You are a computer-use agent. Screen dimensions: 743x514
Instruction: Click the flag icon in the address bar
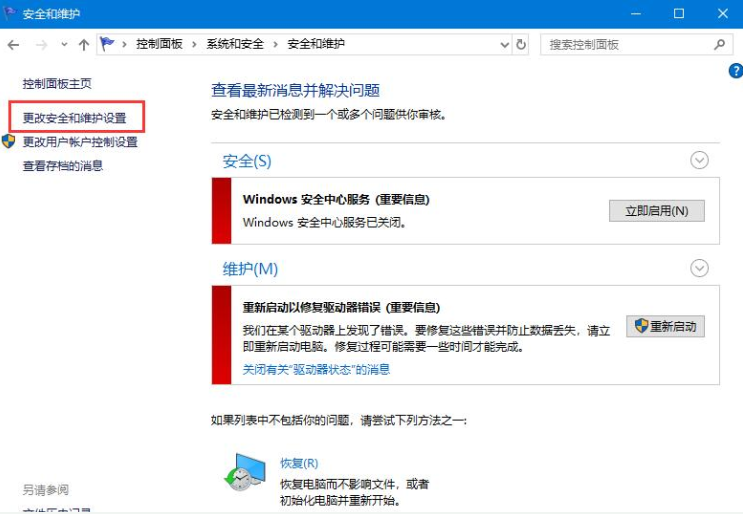pos(108,44)
